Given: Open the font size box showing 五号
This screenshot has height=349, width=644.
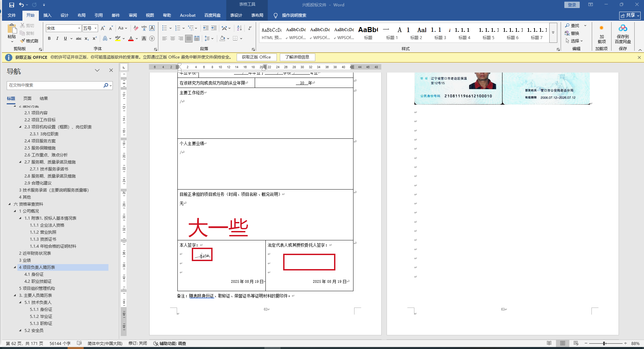Looking at the screenshot, I should coord(90,28).
